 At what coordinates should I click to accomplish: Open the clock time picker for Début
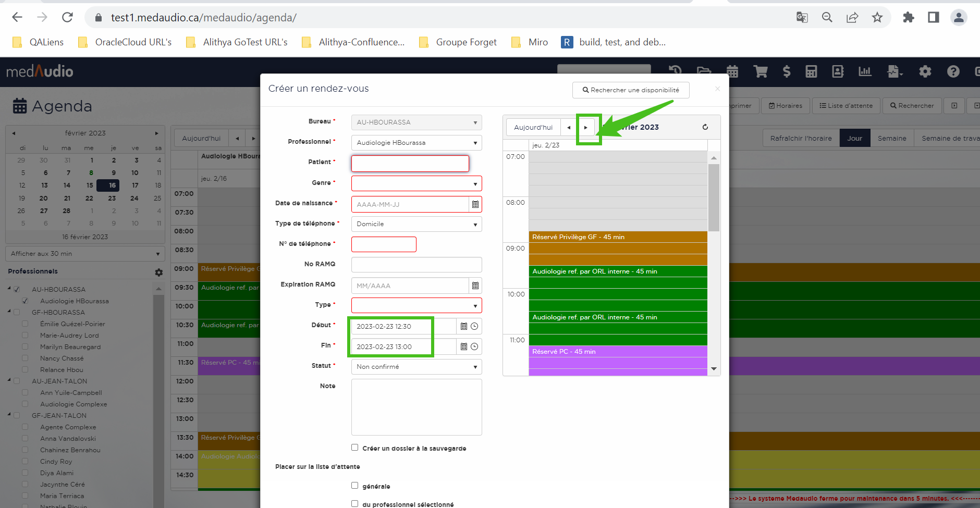[474, 327]
